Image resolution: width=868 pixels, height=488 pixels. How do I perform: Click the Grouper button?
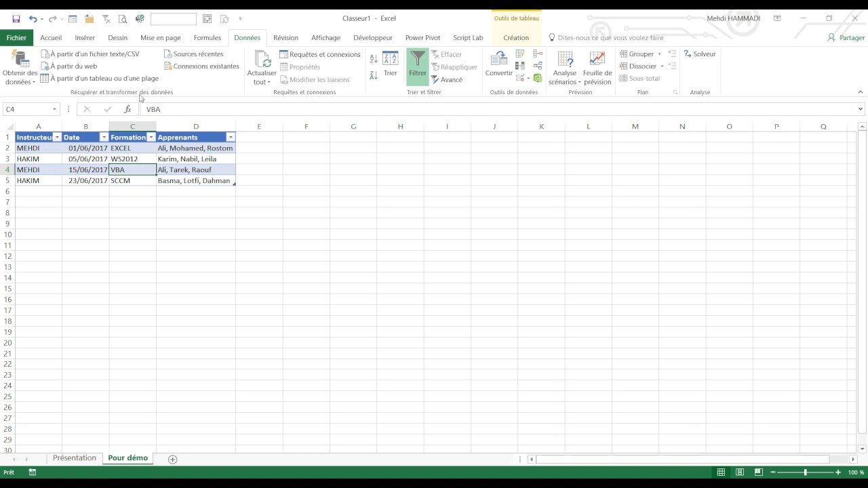click(637, 54)
